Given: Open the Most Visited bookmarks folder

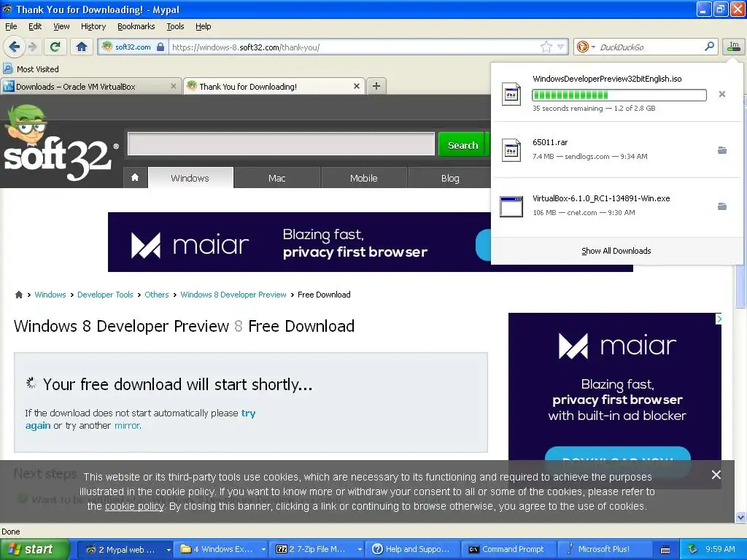Looking at the screenshot, I should point(31,69).
